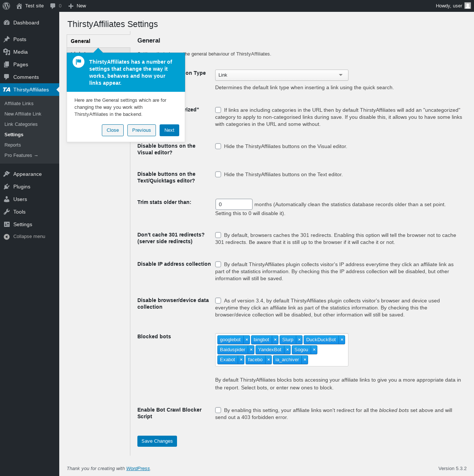This screenshot has width=474, height=476.
Task: Click the Dashboard gauge icon
Action: click(x=7, y=23)
